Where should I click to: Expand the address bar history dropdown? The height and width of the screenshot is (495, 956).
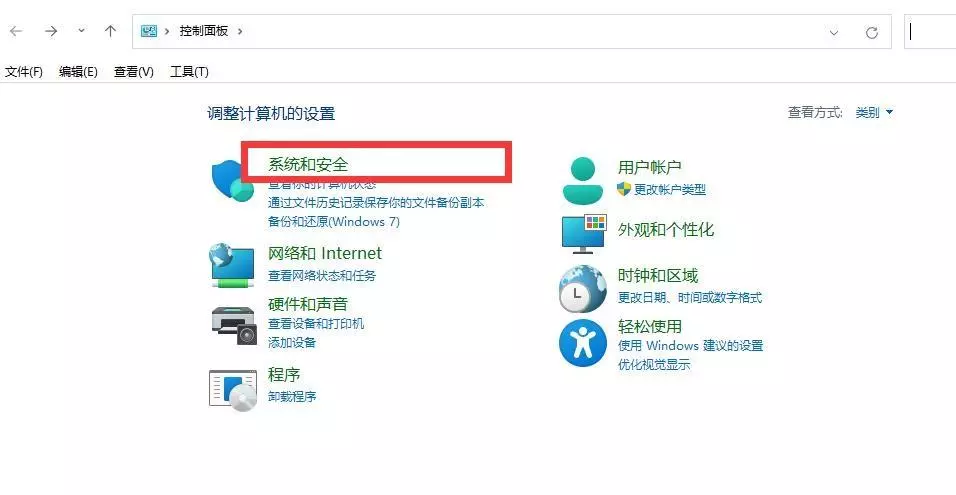click(834, 32)
